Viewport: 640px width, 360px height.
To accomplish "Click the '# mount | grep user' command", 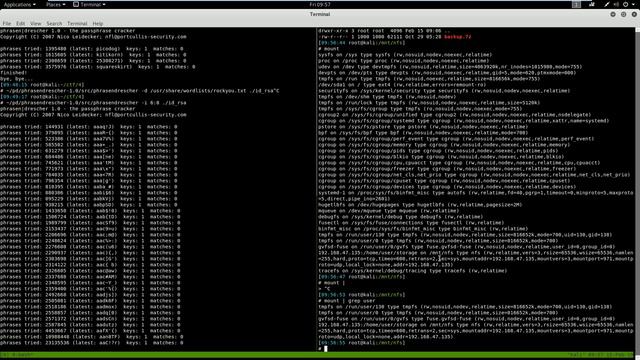I will [x=347, y=301].
